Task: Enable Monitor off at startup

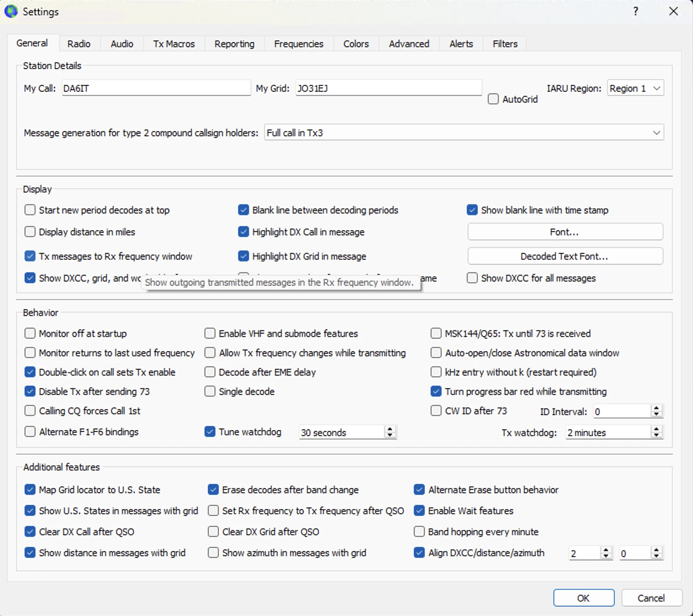Action: [x=30, y=333]
